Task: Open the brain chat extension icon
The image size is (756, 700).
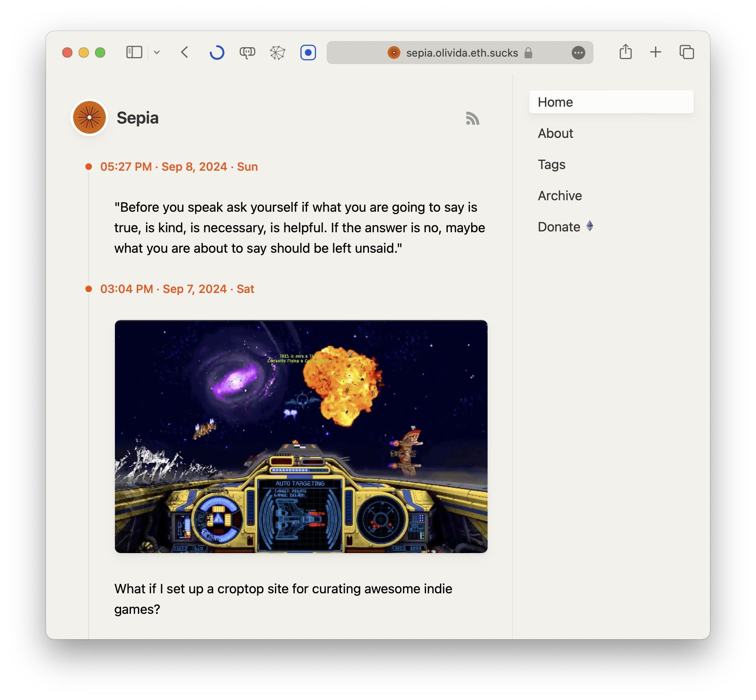Action: coord(247,53)
